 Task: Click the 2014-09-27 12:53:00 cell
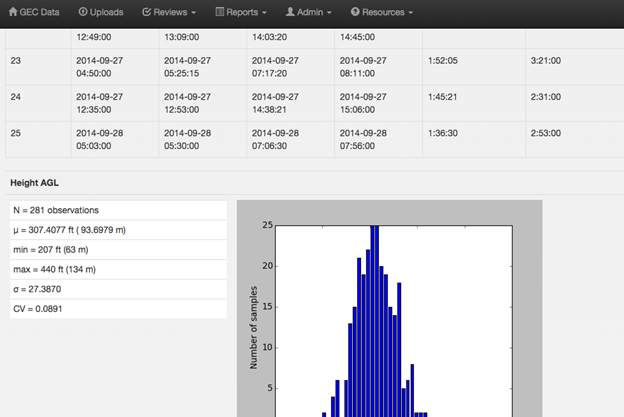point(203,103)
